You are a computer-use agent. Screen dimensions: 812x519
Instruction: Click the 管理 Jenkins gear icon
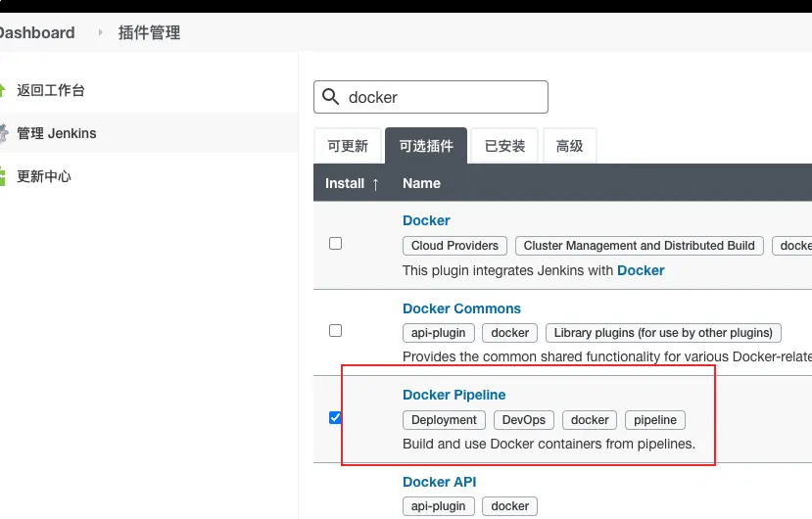pos(4,133)
